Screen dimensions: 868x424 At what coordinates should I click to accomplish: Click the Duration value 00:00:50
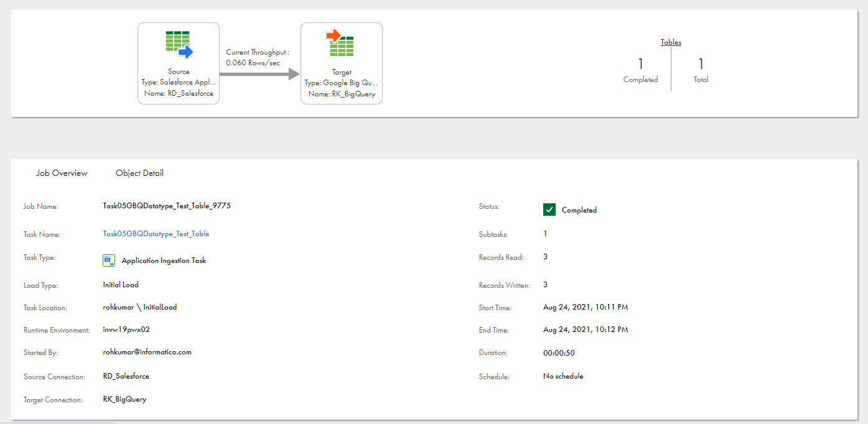pos(559,353)
